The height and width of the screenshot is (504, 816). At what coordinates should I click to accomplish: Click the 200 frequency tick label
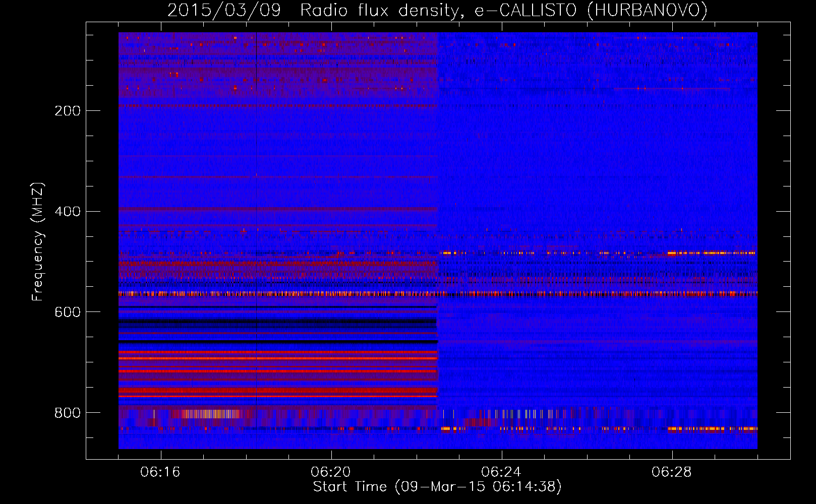coord(68,111)
